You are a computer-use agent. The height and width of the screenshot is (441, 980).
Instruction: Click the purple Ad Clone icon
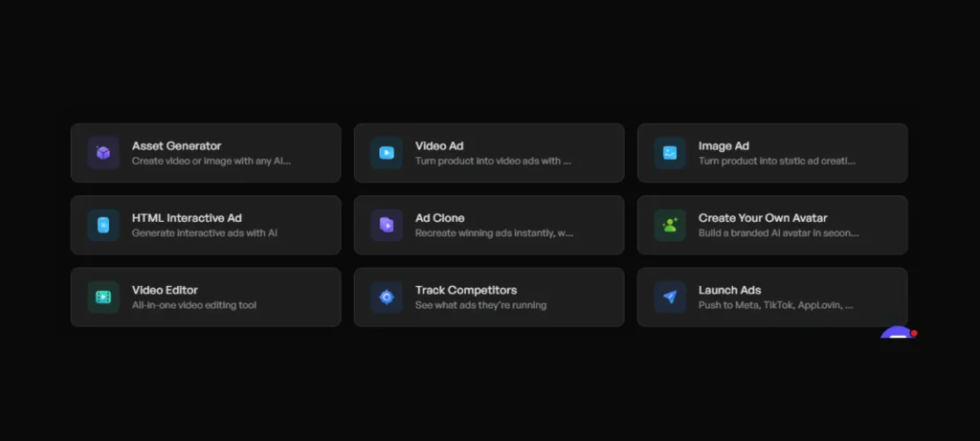point(387,225)
